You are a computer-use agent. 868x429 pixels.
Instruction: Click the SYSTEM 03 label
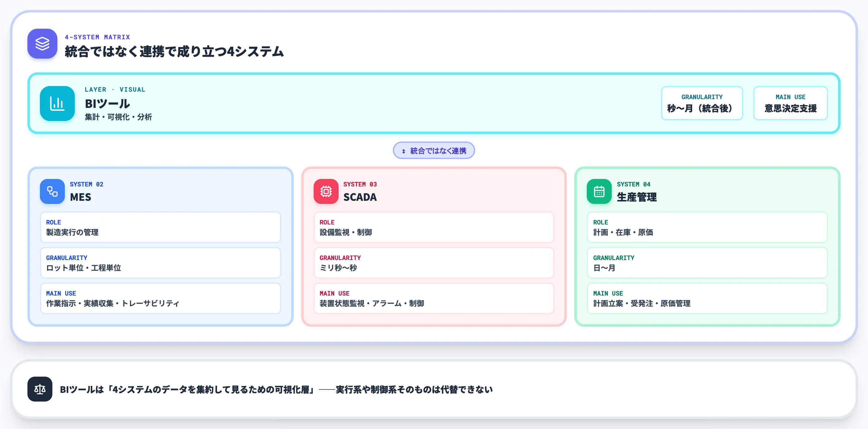point(360,184)
